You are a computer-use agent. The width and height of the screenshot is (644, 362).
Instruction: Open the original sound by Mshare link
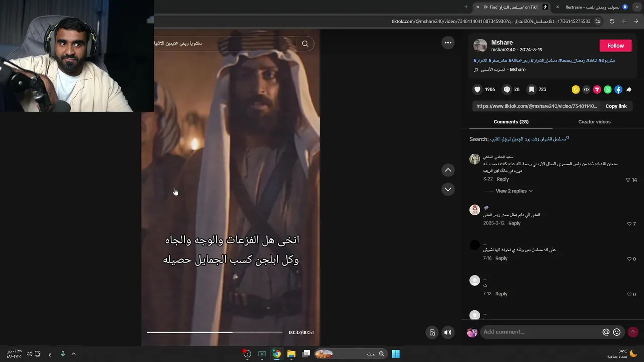tap(500, 70)
